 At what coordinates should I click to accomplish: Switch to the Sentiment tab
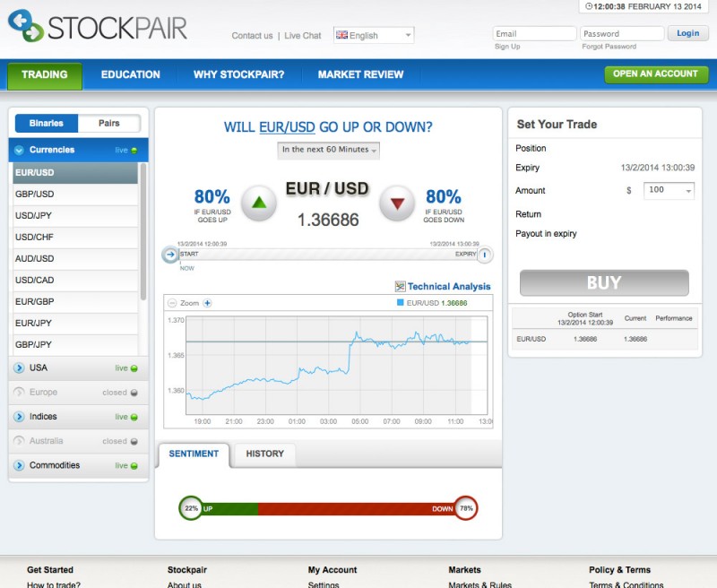click(194, 454)
